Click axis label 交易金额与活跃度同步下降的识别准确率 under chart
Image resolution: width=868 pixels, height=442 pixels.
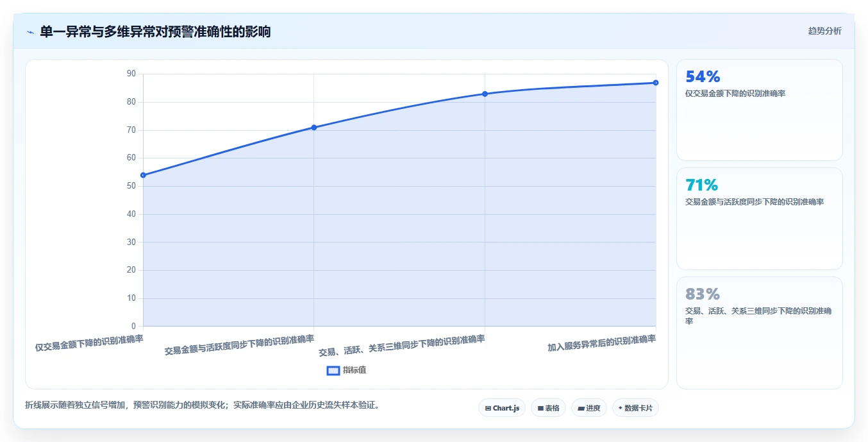239,344
